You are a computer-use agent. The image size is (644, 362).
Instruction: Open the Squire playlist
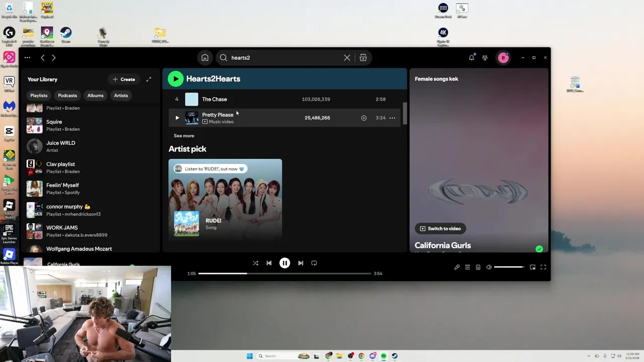[x=91, y=125]
